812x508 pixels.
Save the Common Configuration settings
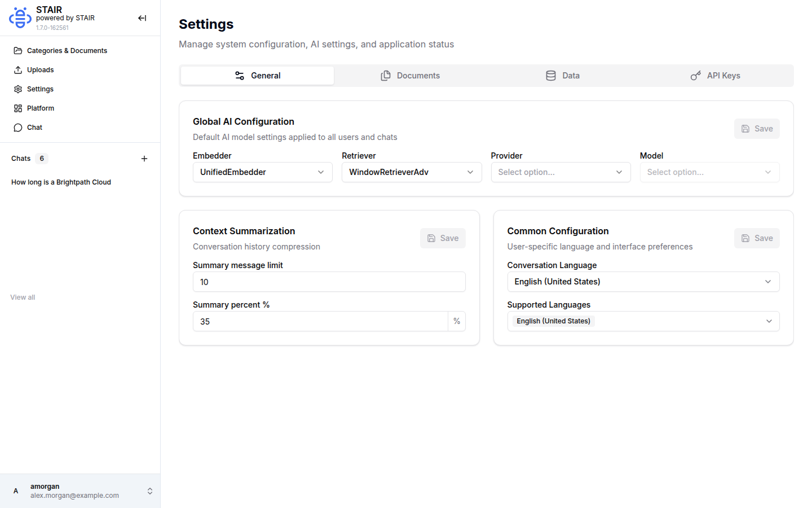tap(757, 238)
